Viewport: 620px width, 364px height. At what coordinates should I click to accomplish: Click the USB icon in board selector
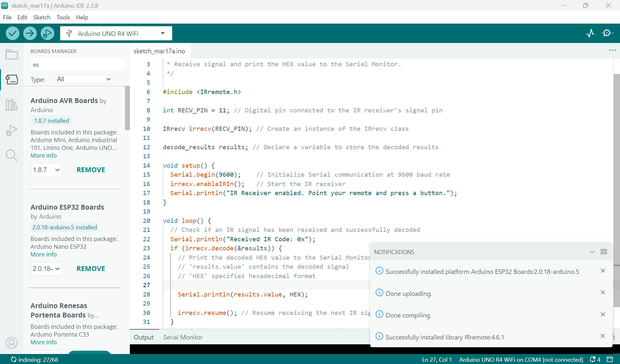point(69,33)
